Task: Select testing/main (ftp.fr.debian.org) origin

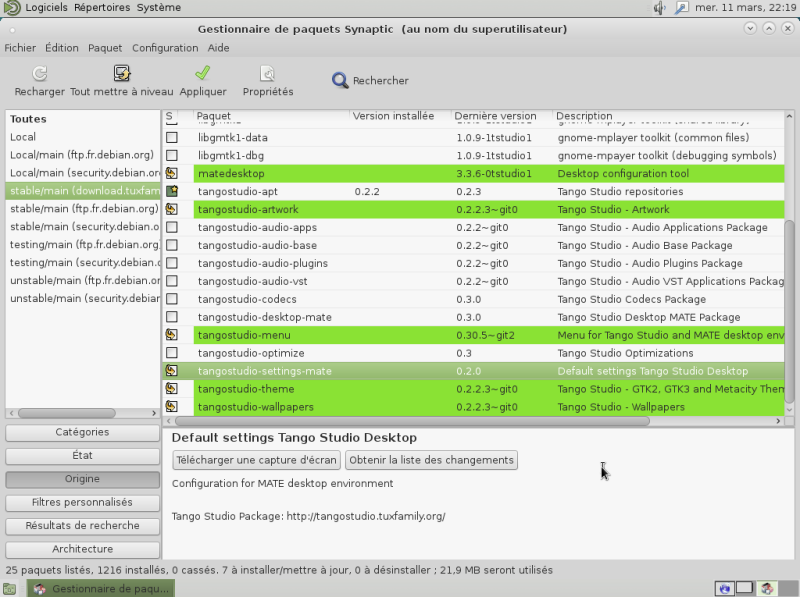Action: tap(83, 244)
